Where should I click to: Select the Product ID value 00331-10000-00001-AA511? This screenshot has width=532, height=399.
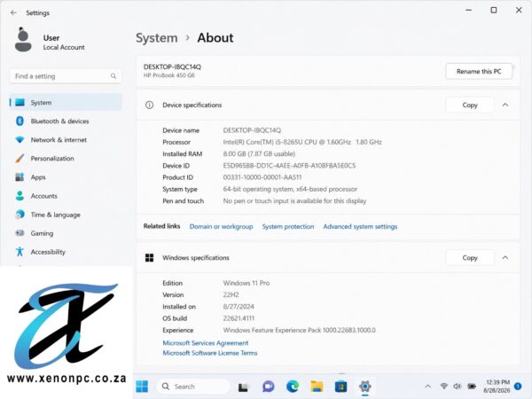[262, 177]
